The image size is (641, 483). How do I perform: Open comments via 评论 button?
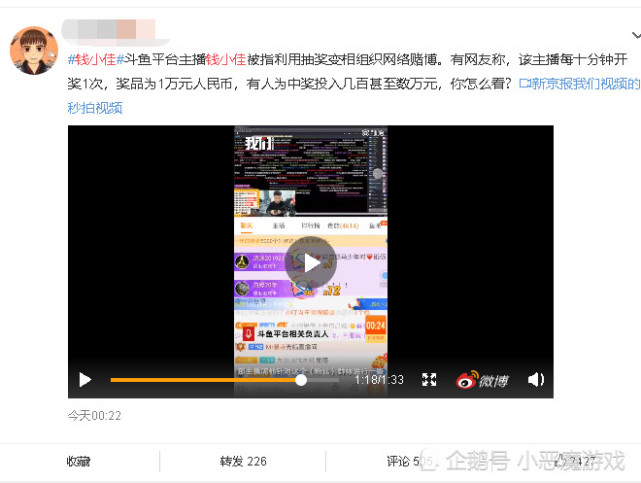point(409,462)
